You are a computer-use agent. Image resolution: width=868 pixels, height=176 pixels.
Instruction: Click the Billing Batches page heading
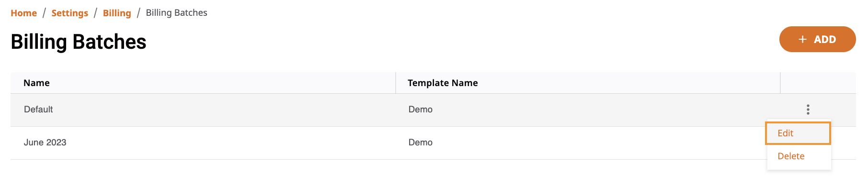point(79,42)
